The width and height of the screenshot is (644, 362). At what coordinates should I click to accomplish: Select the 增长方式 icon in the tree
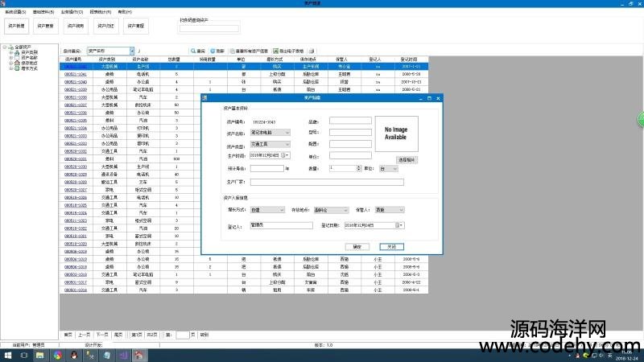17,68
